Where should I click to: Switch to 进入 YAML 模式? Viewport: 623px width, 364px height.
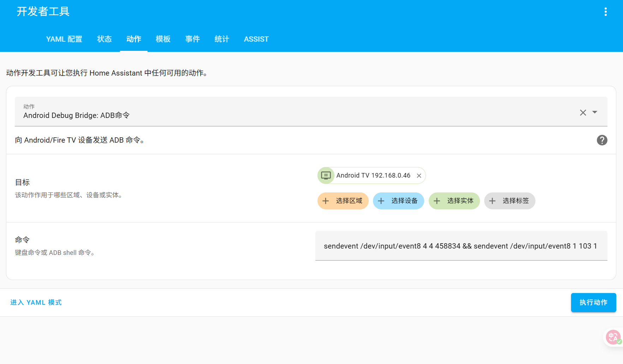click(x=36, y=303)
